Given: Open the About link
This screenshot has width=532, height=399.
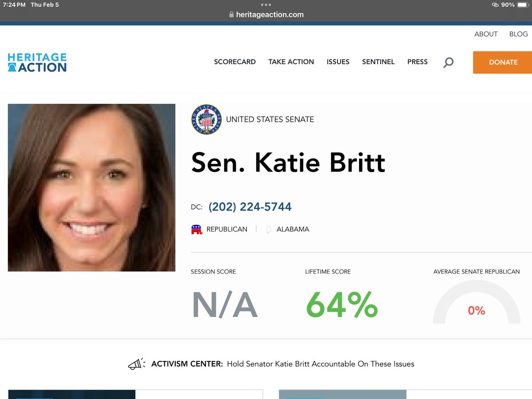Looking at the screenshot, I should point(486,34).
